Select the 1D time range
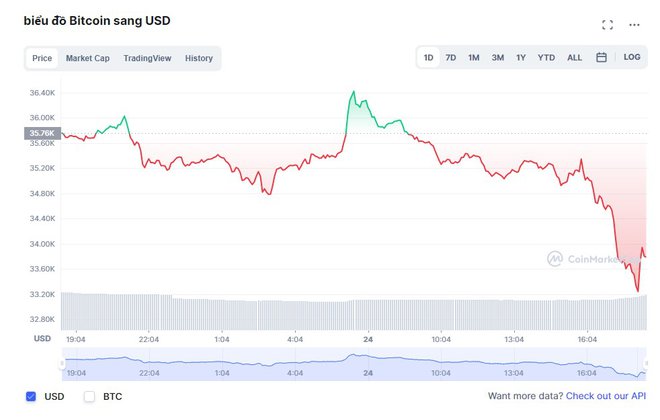660x420 pixels. (428, 58)
